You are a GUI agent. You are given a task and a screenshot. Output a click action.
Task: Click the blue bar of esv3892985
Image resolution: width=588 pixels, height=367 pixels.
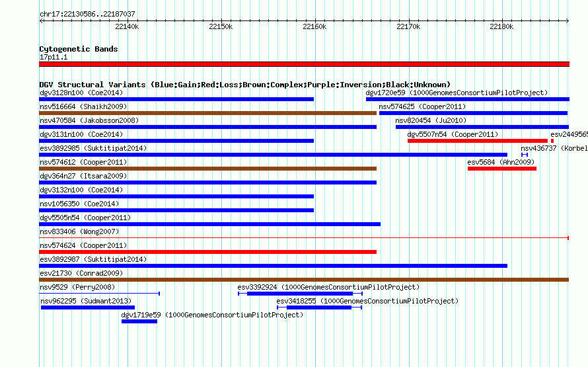pos(273,155)
